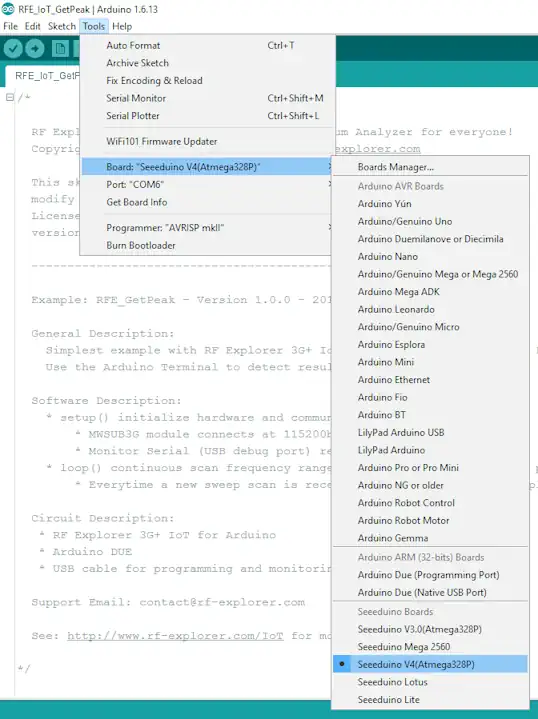Image resolution: width=538 pixels, height=719 pixels.
Task: Click checked Seeeduino V4(Atmega328P) board
Action: tap(430, 664)
